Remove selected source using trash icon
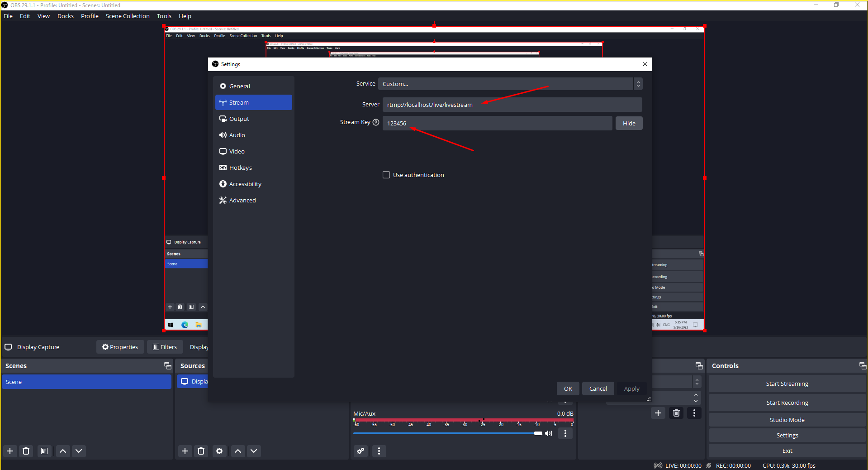 click(201, 451)
